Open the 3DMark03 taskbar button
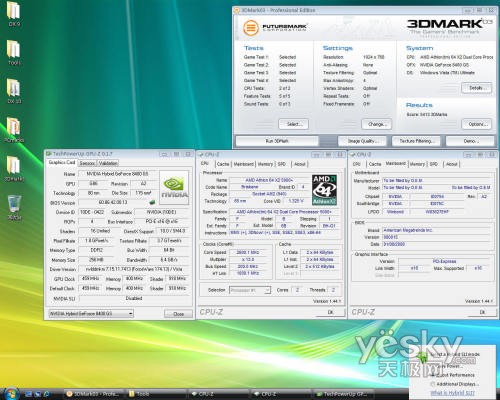This screenshot has height=400, width=500. pos(93,394)
